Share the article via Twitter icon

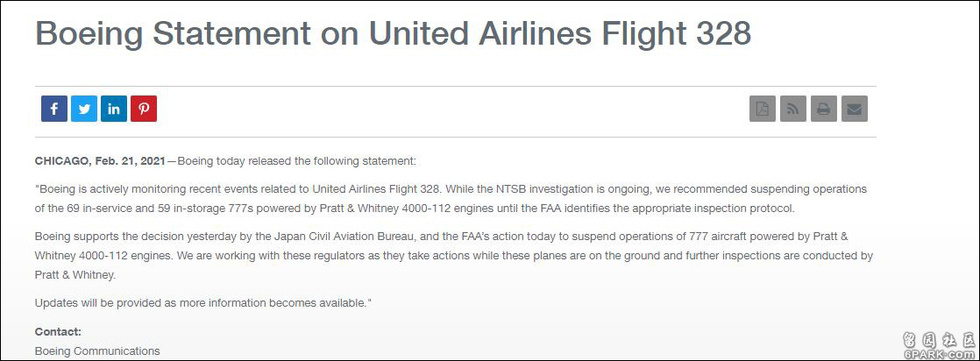pyautogui.click(x=84, y=109)
